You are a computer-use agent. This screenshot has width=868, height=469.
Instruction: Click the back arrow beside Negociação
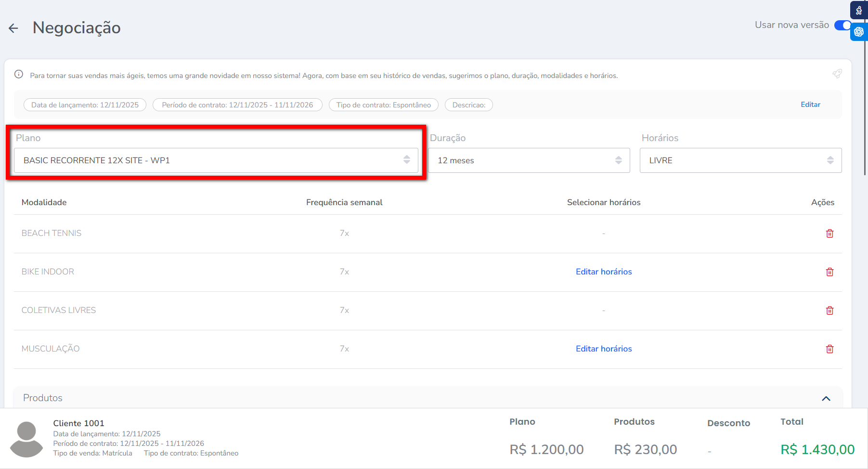click(13, 28)
